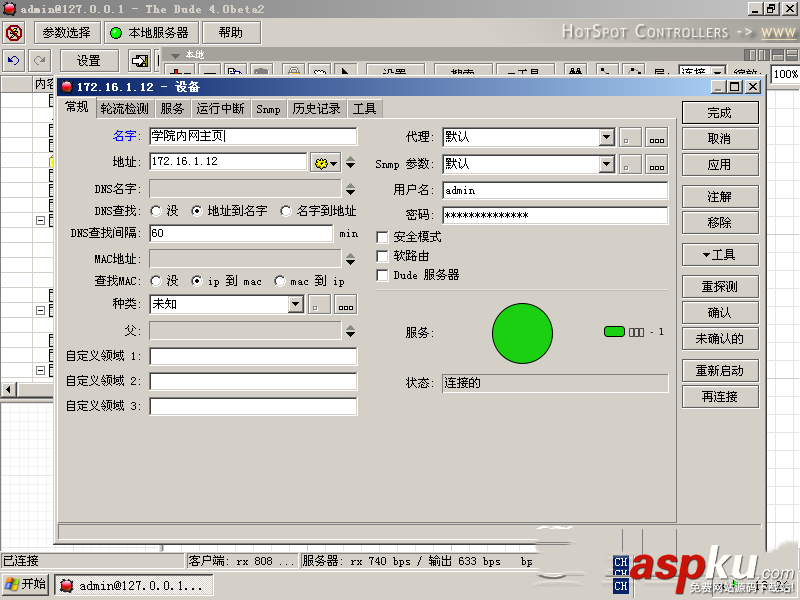Click the up/down arrows beside the 地址 field

click(x=351, y=163)
